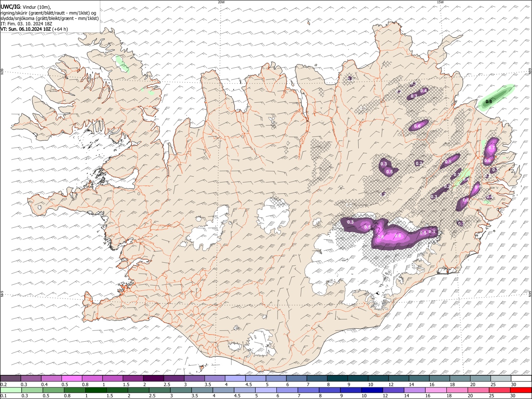Screen dimensions: 532x399
Task: Pick the bright red swatch labeled 30
Action: (x=521, y=390)
